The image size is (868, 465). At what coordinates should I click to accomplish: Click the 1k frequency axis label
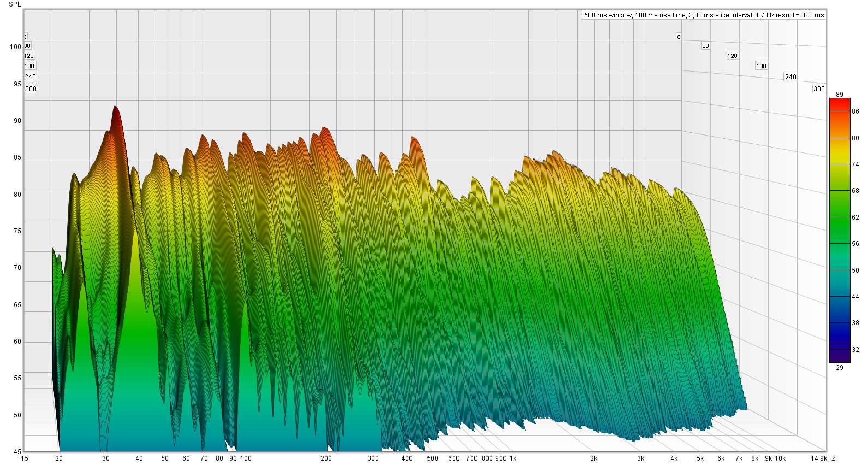pos(513,458)
